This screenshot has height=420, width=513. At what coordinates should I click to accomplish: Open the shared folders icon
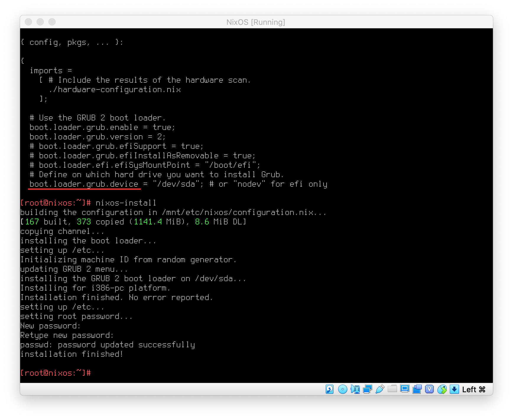pos(392,389)
